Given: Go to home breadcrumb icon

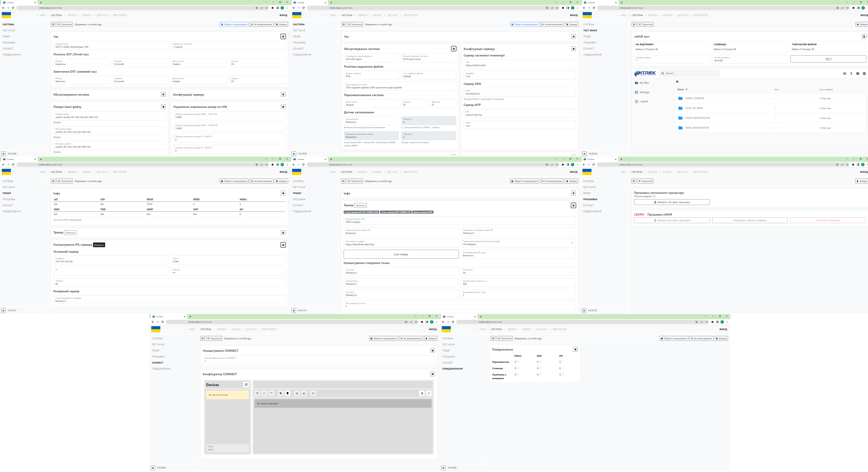Looking at the screenshot, I should (677, 82).
